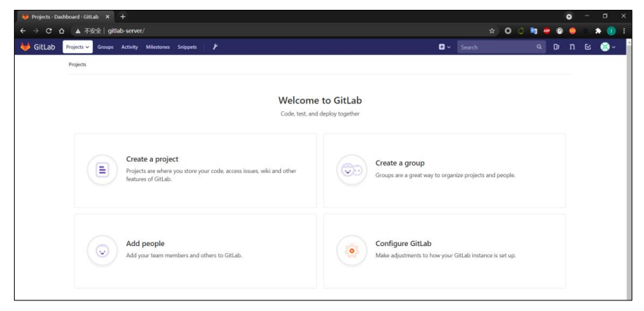The height and width of the screenshot is (311, 644).
Task: Click the speedometer extension icon
Action: coord(559,31)
